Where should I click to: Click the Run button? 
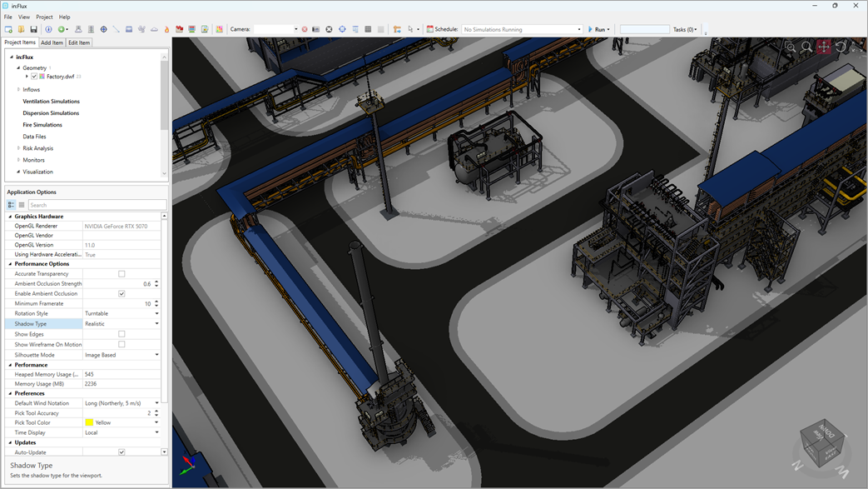pos(598,29)
